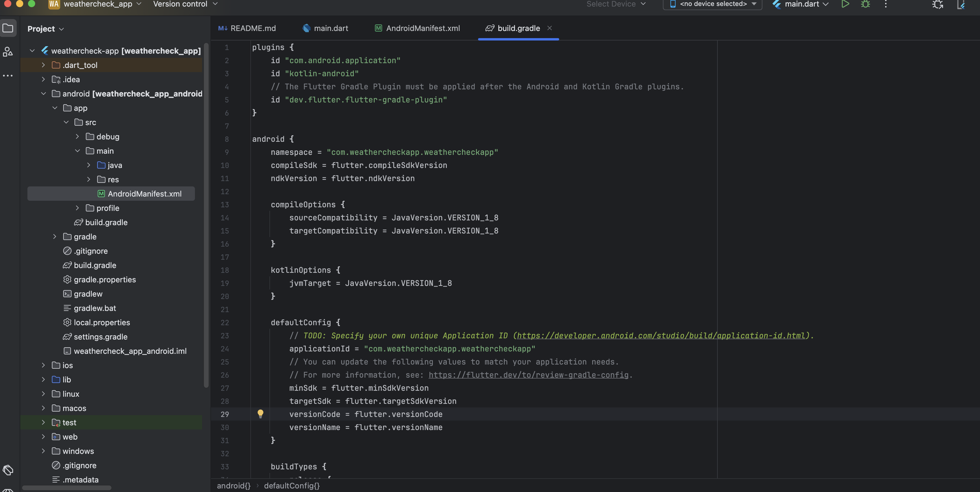Viewport: 980px width, 492px height.
Task: Expand the ios folder
Action: point(44,365)
